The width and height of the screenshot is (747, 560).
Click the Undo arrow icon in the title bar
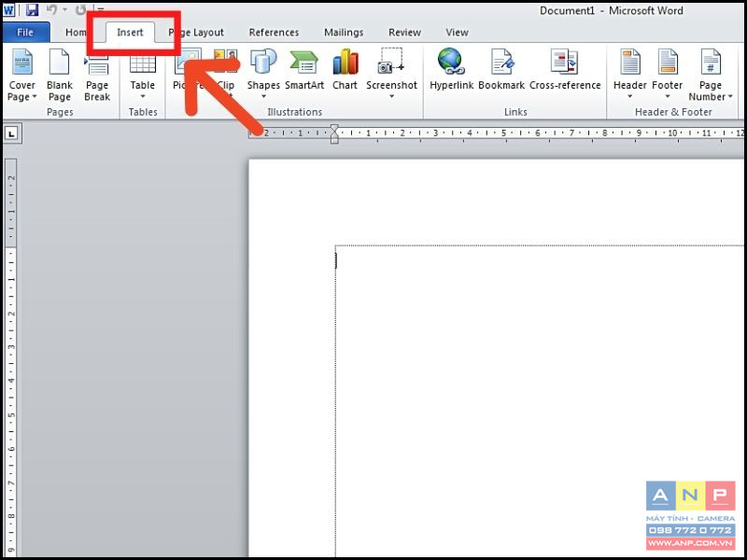pos(52,9)
